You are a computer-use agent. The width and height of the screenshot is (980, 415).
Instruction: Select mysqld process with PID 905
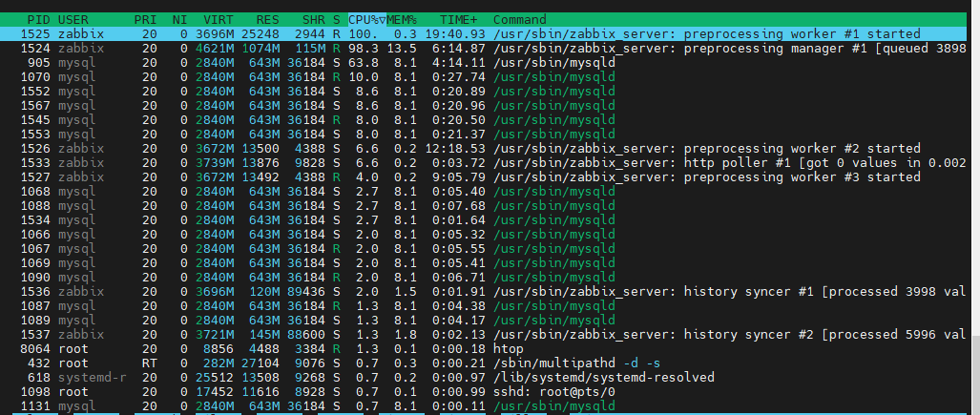coord(483,63)
